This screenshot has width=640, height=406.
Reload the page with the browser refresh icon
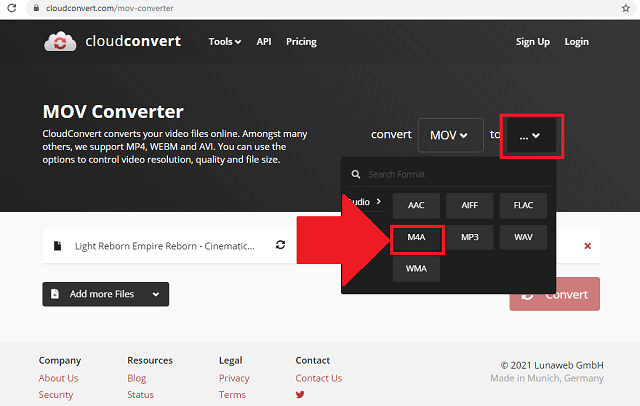[12, 8]
